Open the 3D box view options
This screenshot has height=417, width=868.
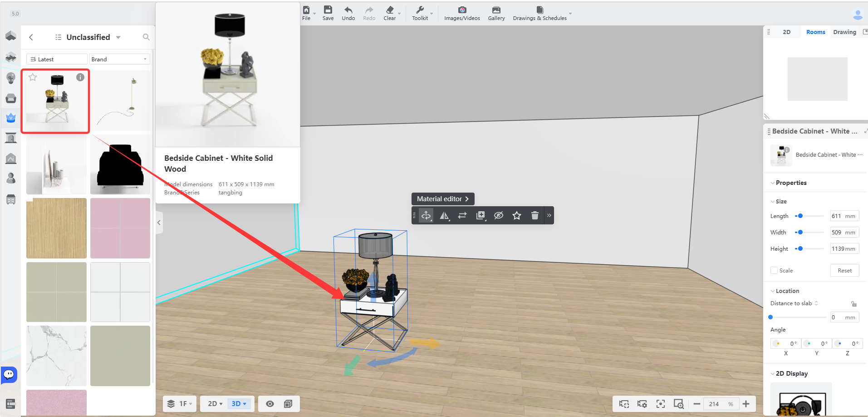288,404
